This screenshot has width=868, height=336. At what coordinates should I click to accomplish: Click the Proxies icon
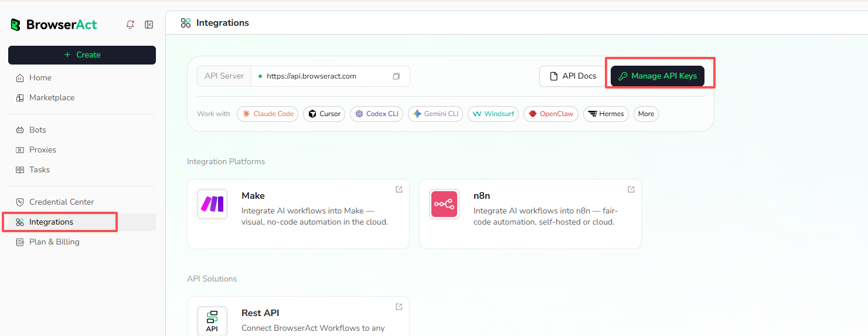pyautogui.click(x=20, y=150)
